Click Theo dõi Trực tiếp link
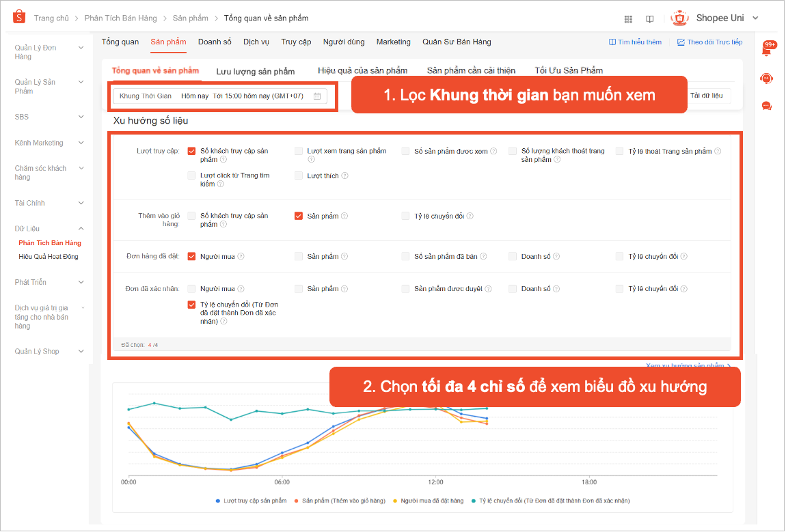This screenshot has width=786, height=532. (709, 42)
